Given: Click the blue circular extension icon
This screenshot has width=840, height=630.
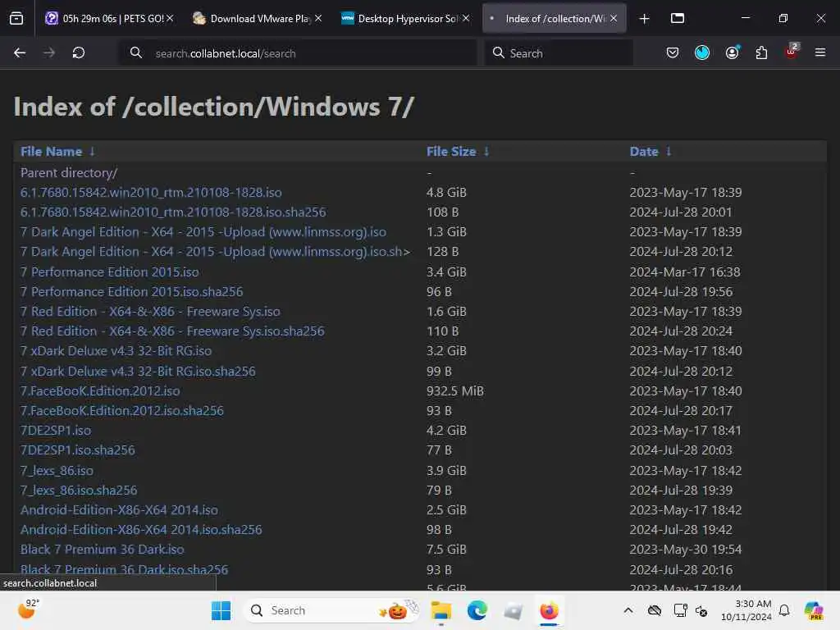Looking at the screenshot, I should 702,52.
